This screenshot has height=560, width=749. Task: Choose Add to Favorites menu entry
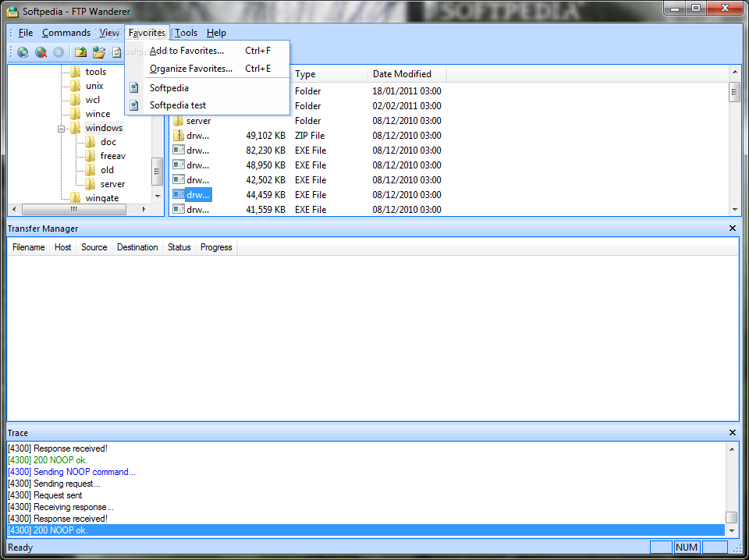[x=208, y=51]
